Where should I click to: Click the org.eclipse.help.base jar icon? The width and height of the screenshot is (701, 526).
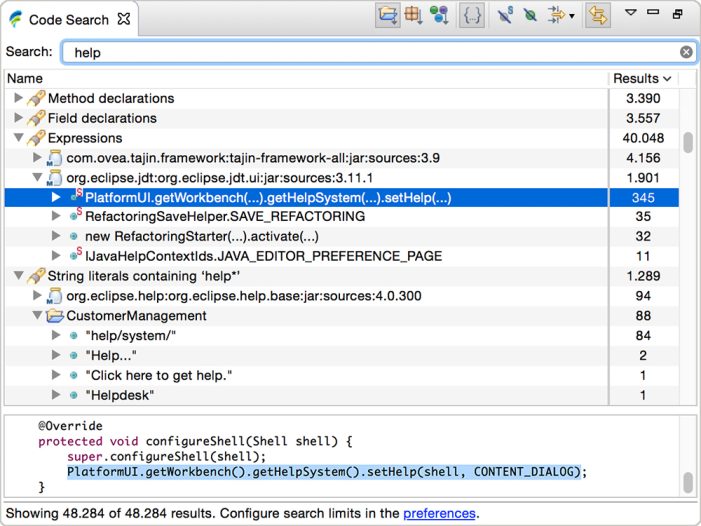(x=54, y=296)
